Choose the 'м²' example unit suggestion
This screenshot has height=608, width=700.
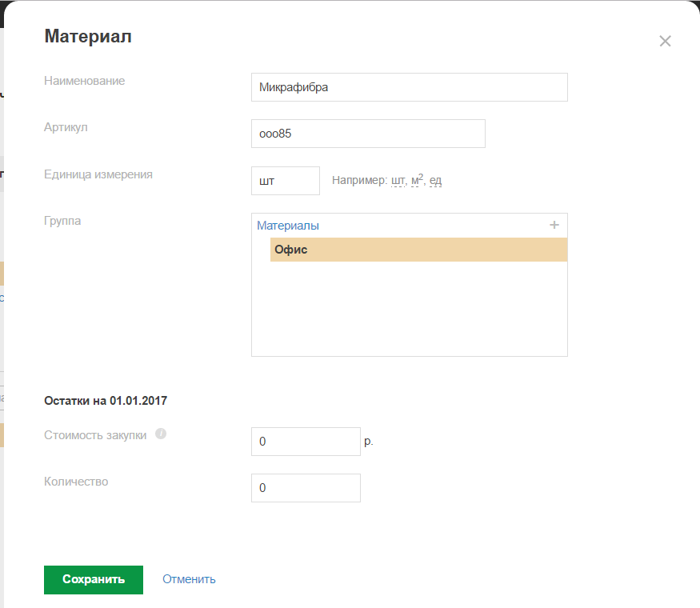click(417, 181)
